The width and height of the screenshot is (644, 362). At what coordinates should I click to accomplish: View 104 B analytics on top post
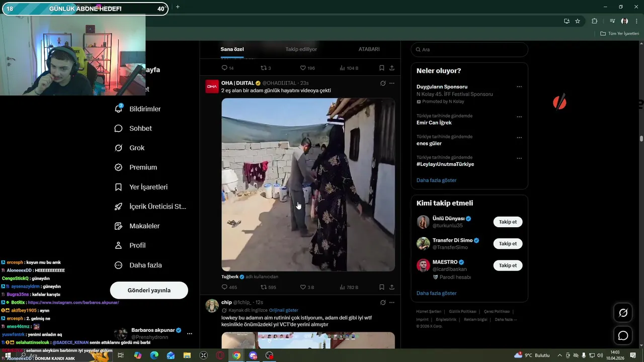tap(349, 68)
